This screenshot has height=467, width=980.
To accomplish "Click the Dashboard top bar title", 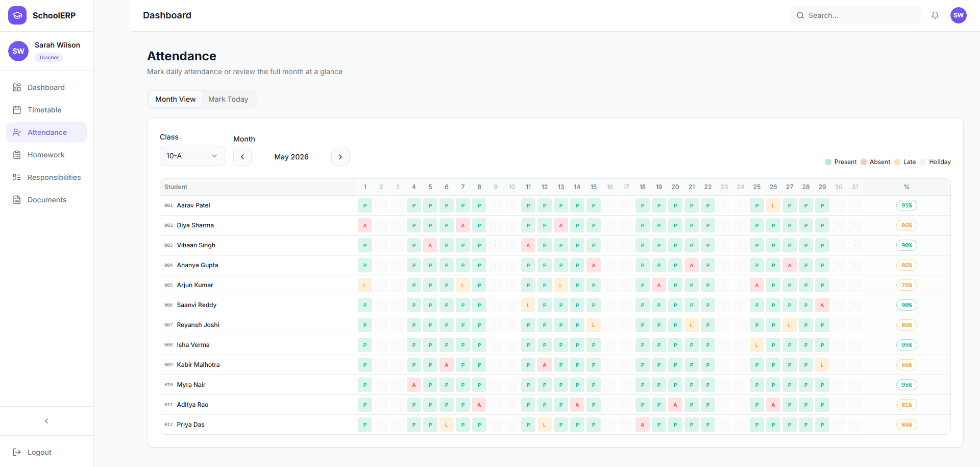I will (x=167, y=15).
